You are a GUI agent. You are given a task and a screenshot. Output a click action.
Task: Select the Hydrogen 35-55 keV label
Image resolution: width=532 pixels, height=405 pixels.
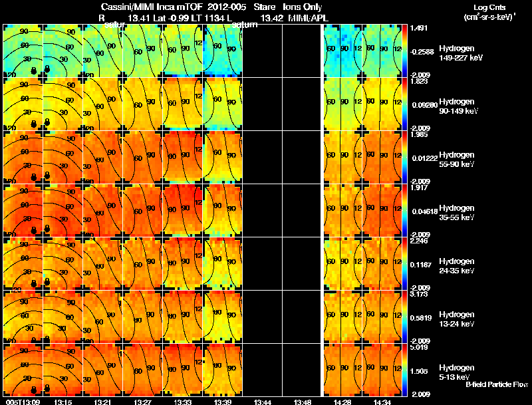coord(457,213)
